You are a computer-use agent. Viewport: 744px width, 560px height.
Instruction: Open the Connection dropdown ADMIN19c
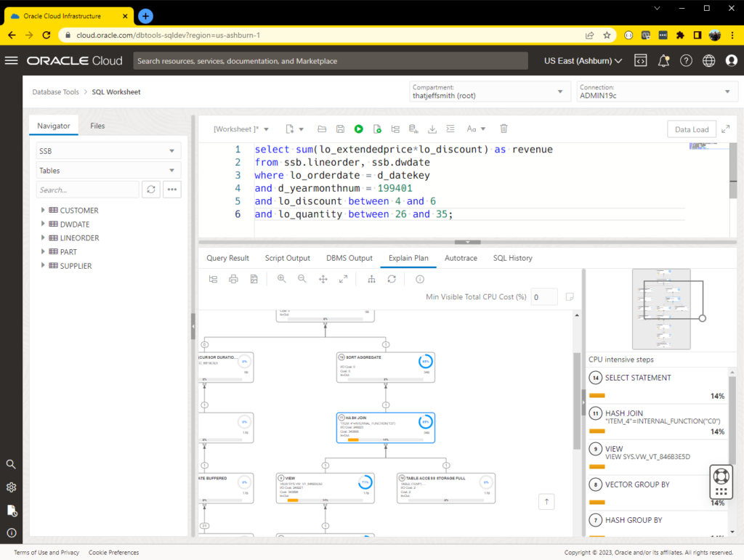657,92
